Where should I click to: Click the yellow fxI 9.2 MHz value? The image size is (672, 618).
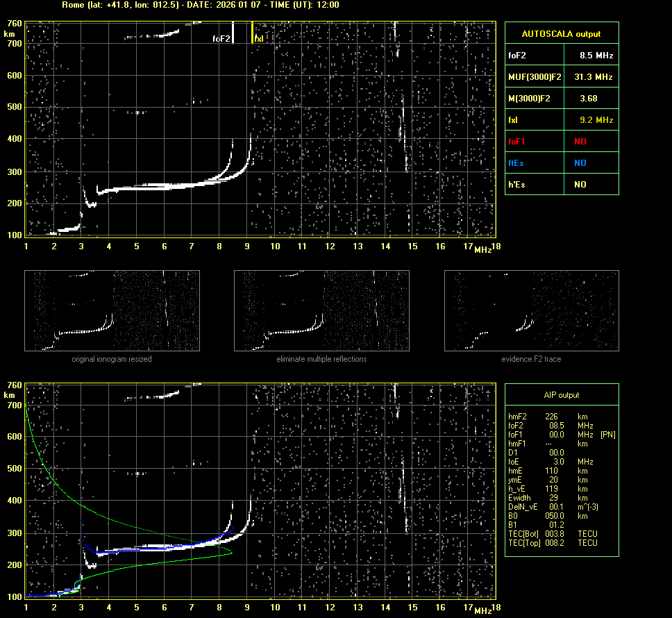596,120
